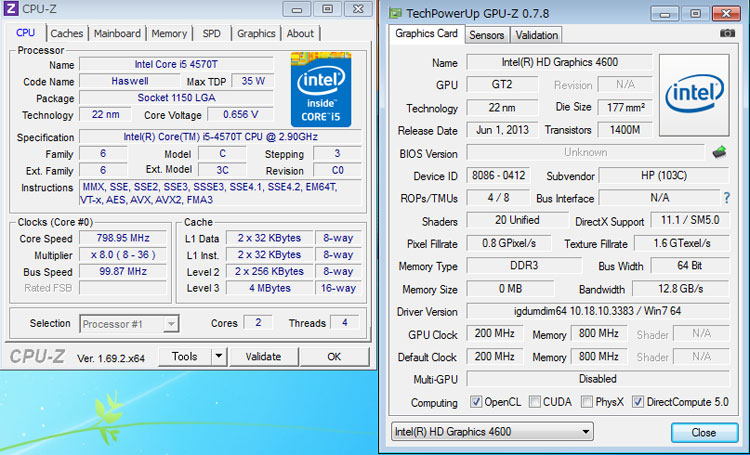
Task: Click the Validate button in CPU-Z
Action: tap(264, 356)
